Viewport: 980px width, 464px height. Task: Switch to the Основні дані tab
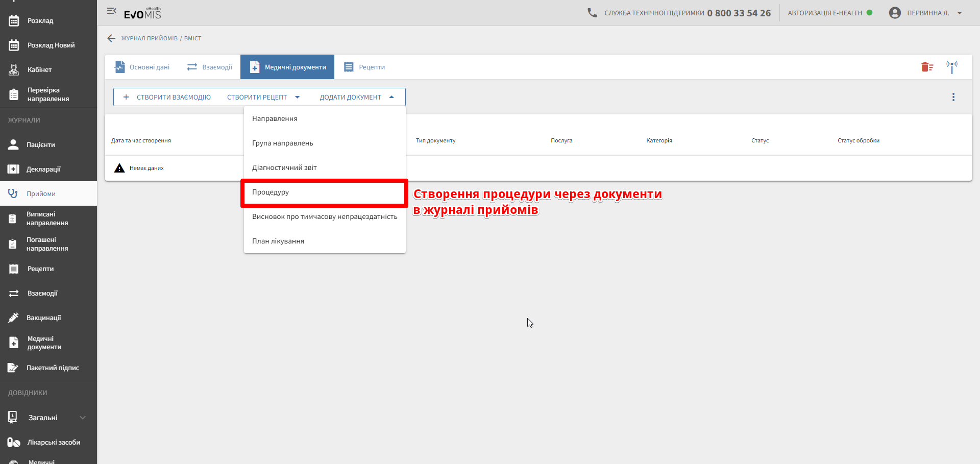click(142, 67)
